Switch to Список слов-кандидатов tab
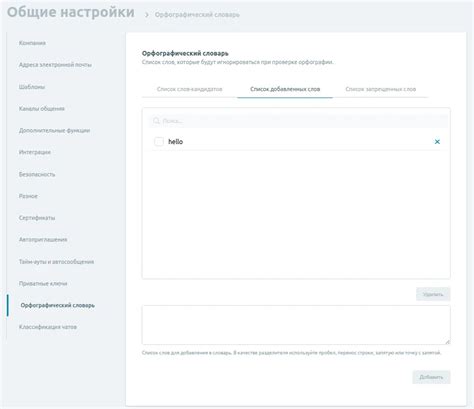Screen dimensions: 474x409 click(x=189, y=89)
